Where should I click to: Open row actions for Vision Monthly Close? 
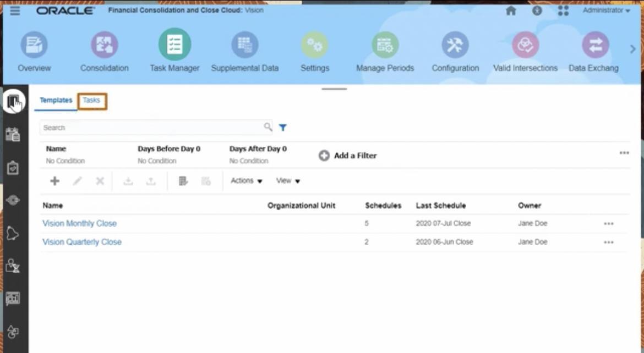pyautogui.click(x=609, y=224)
